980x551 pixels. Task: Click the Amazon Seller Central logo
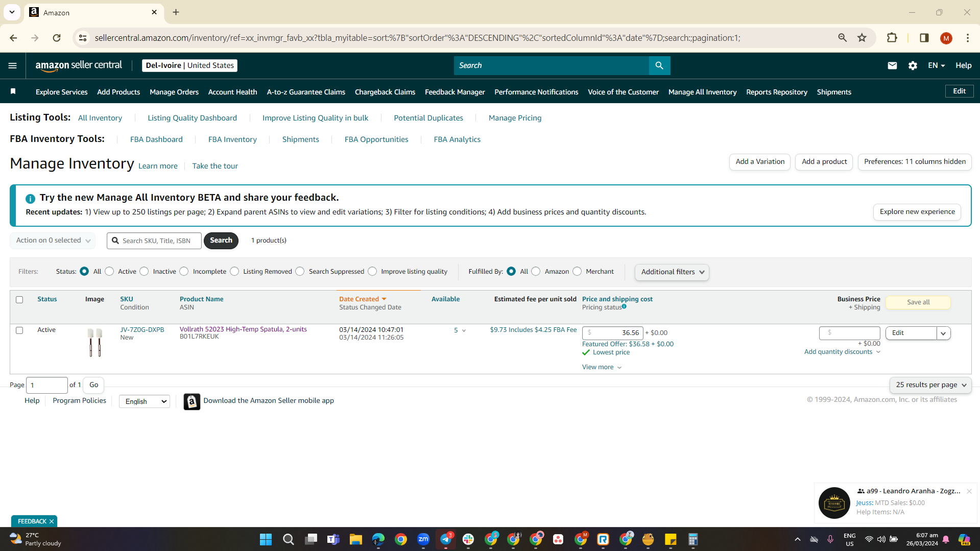pos(79,65)
